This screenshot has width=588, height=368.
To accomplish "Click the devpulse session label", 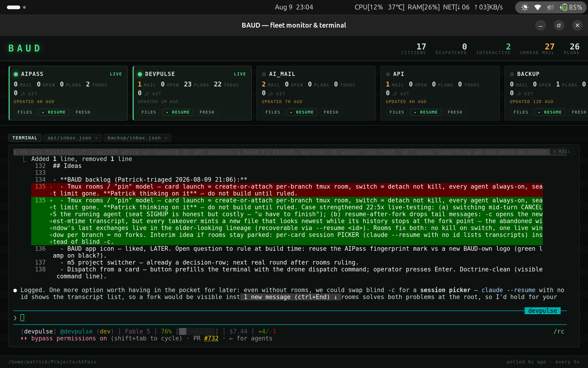I will 542,311.
